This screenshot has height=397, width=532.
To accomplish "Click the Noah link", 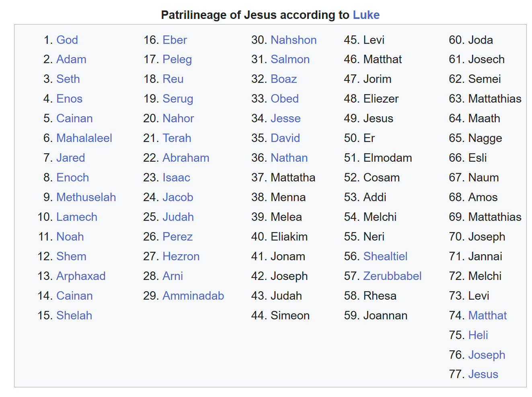I will (x=70, y=237).
